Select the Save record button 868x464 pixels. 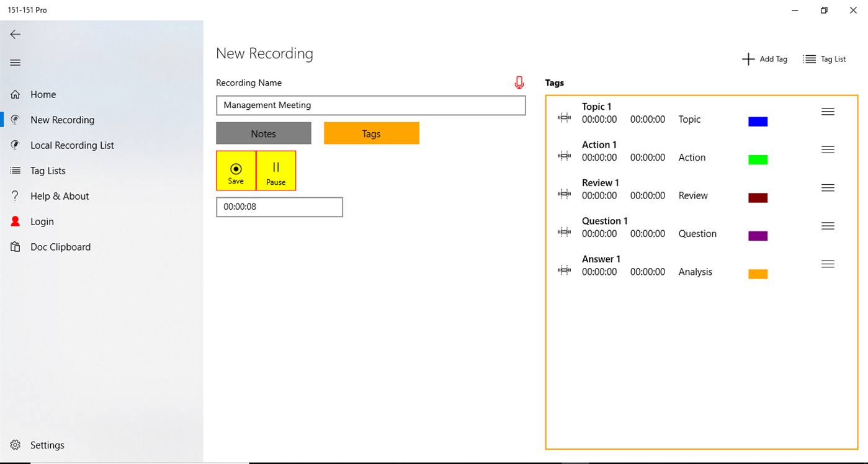click(x=236, y=170)
